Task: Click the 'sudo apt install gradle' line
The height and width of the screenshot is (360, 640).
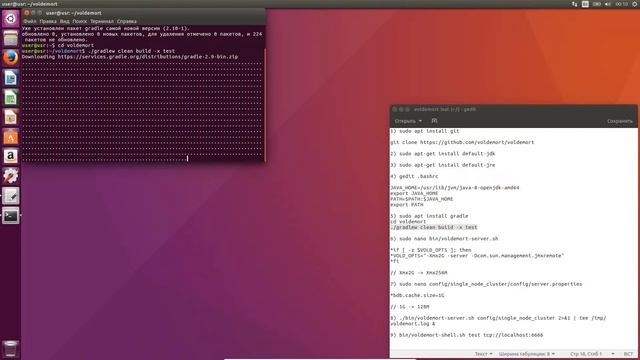Action: (x=429, y=216)
